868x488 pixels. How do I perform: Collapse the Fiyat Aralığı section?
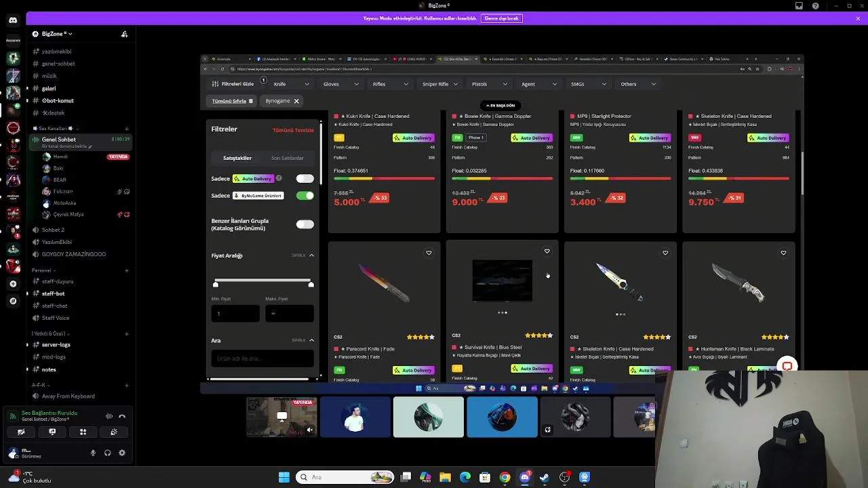point(311,256)
